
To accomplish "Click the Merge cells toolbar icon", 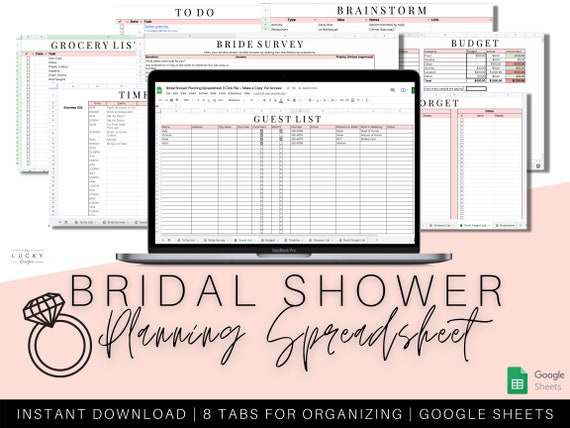I will 300,100.
